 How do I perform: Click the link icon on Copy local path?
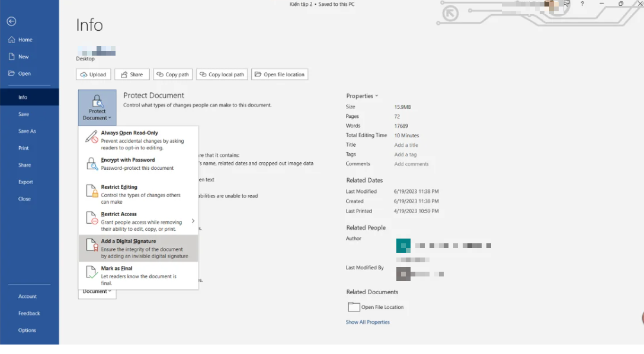pos(203,74)
